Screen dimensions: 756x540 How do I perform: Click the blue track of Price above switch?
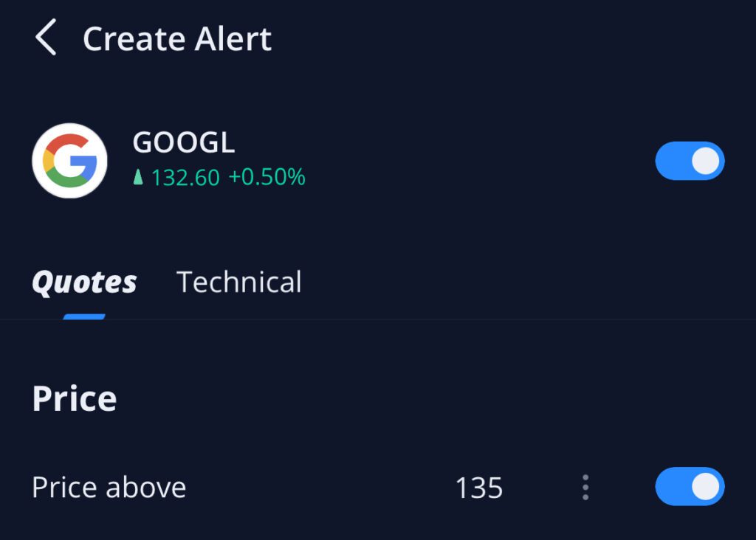670,487
